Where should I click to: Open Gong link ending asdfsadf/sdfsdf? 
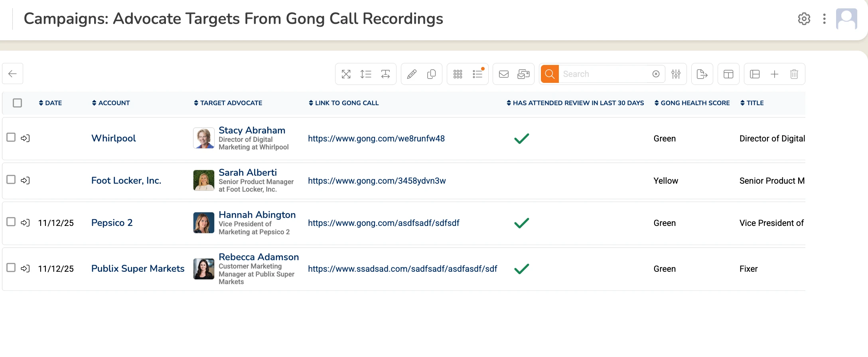[384, 223]
